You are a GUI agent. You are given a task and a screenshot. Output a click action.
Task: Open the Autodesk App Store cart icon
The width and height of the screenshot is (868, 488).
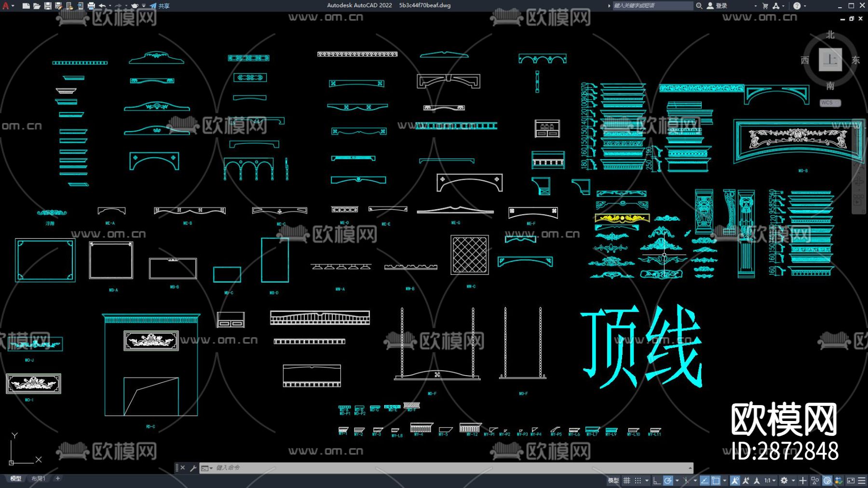pos(765,6)
